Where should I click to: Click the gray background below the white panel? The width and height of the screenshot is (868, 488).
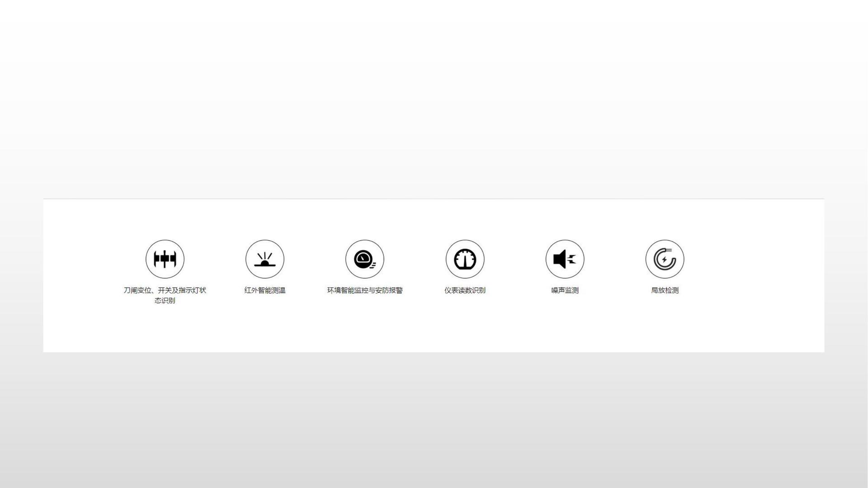click(434, 420)
